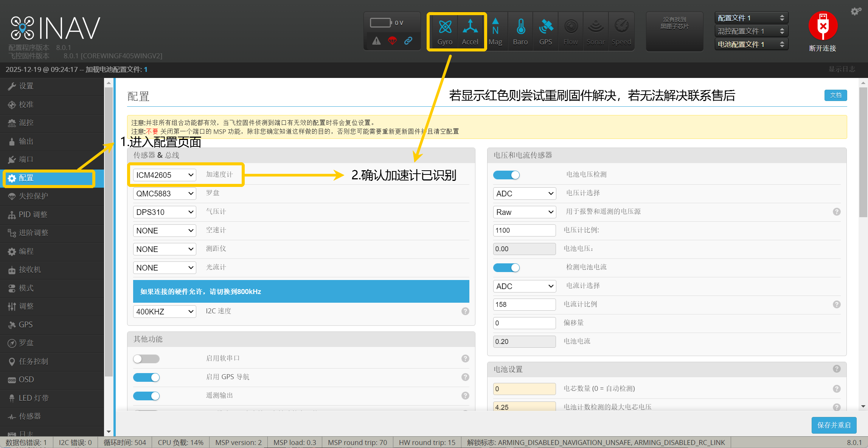Click the 电压计比例 input field
The image size is (868, 448).
tap(524, 230)
